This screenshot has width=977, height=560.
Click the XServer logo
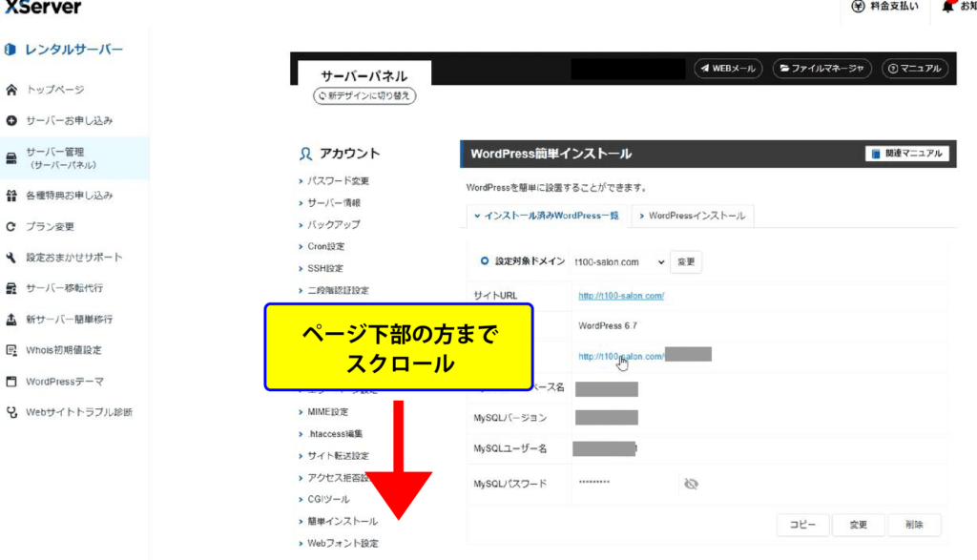click(42, 7)
